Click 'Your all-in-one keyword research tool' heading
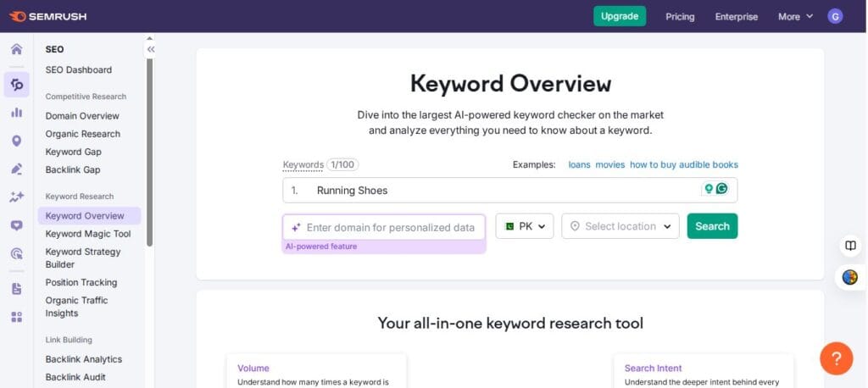 click(x=510, y=323)
